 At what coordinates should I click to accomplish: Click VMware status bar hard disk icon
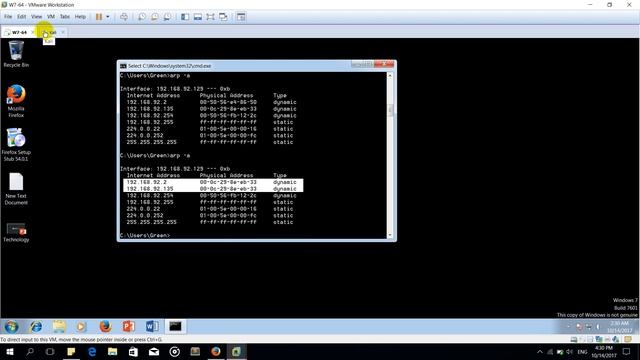(x=573, y=339)
